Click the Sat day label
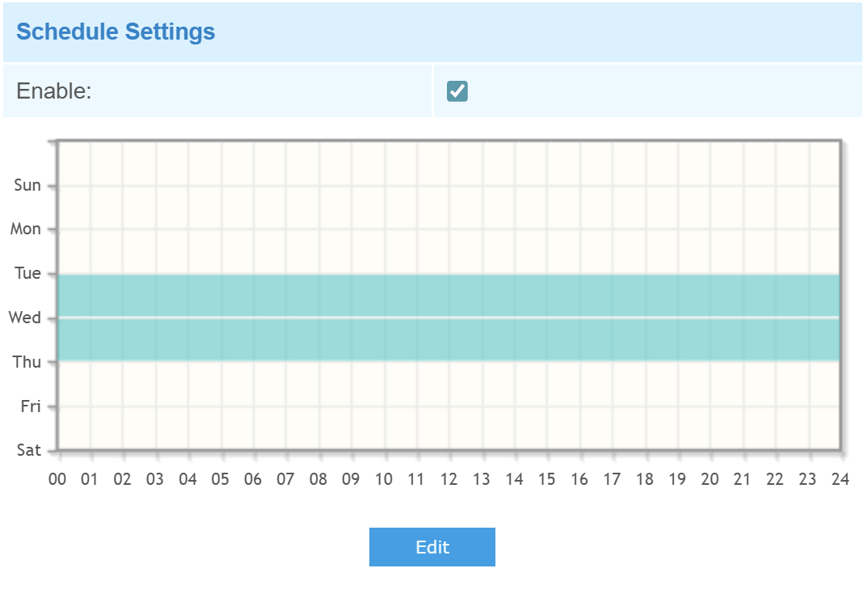The height and width of the screenshot is (602, 868). [29, 450]
